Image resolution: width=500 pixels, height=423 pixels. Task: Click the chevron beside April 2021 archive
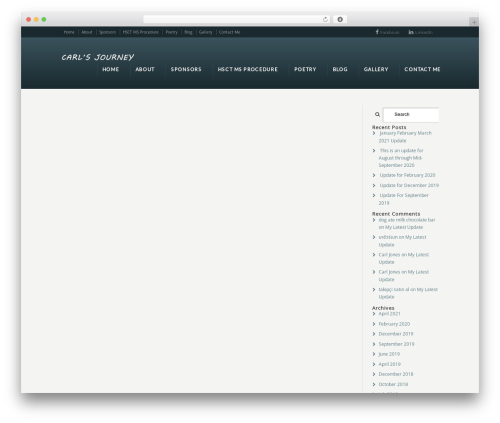click(374, 314)
